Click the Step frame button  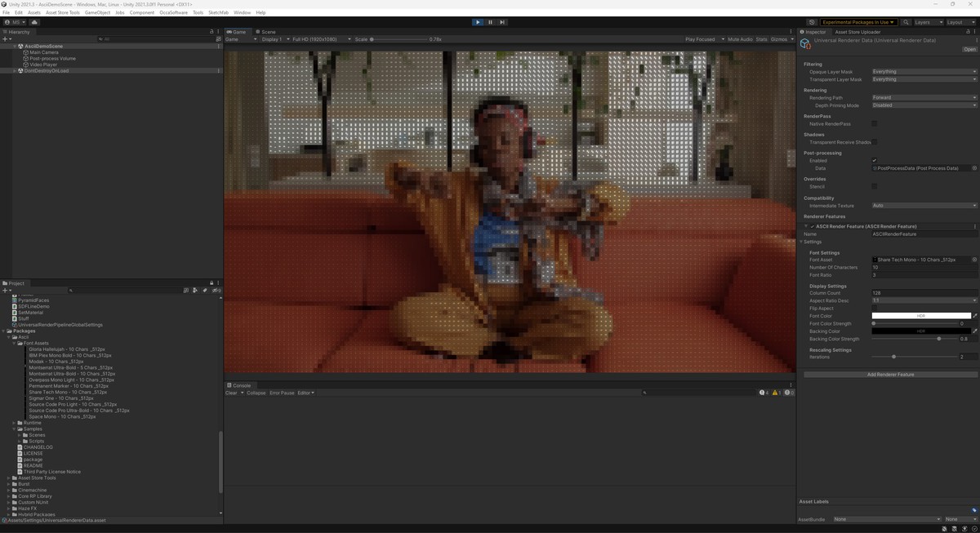click(x=502, y=22)
